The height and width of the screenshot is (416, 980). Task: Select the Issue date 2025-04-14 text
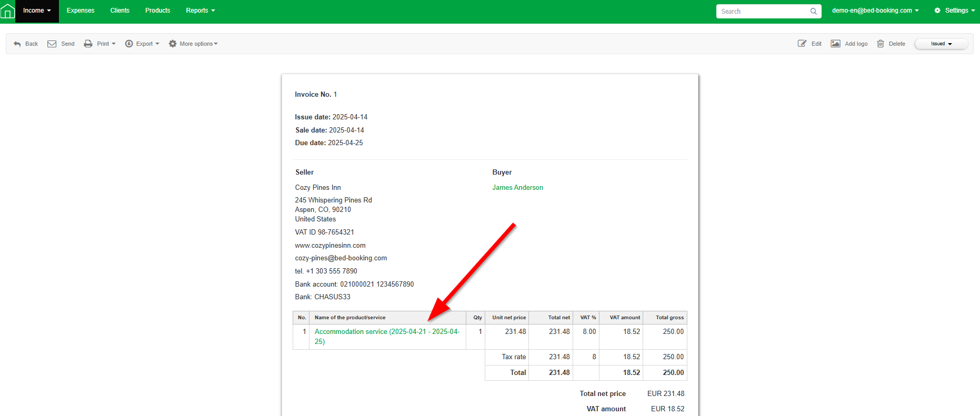pyautogui.click(x=332, y=117)
